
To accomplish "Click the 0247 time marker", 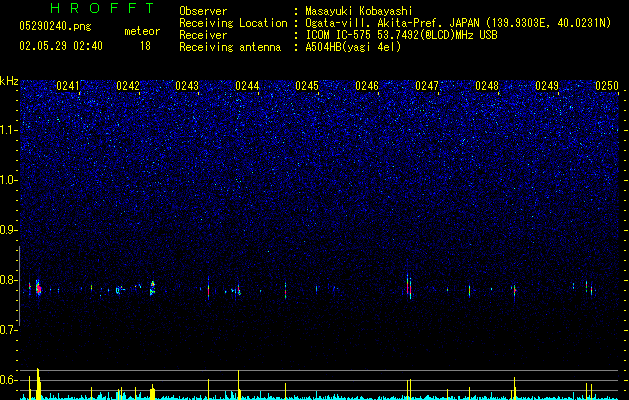I will pos(427,86).
